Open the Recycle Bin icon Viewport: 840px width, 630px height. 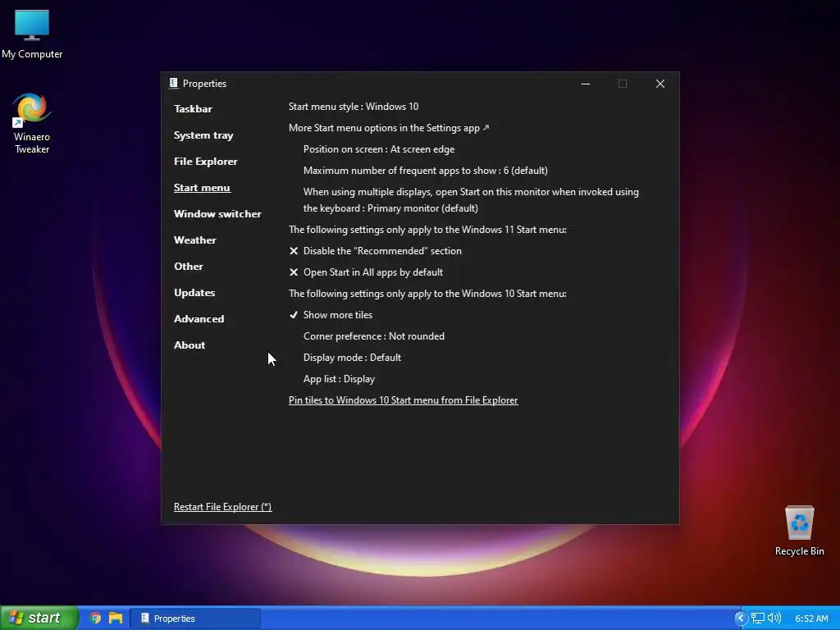point(799,531)
